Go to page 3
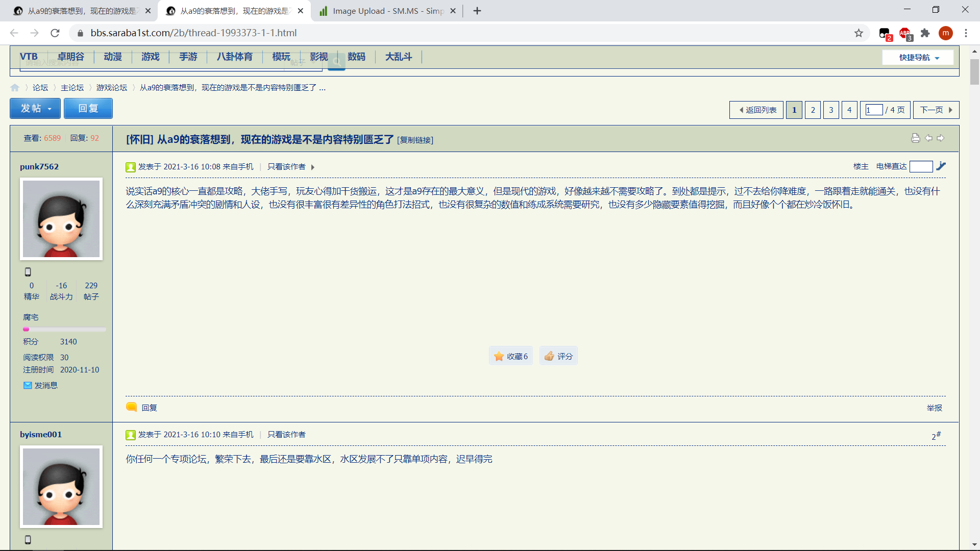This screenshot has height=551, width=980. (831, 110)
